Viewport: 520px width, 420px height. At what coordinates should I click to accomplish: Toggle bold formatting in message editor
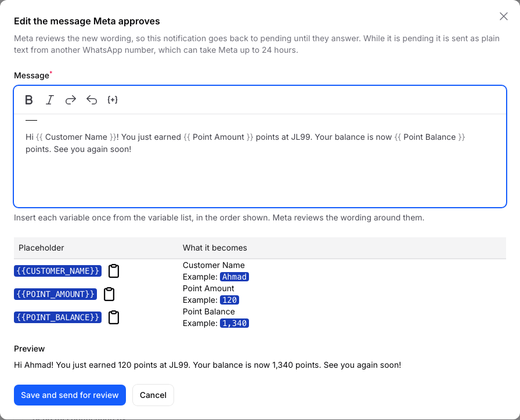29,100
